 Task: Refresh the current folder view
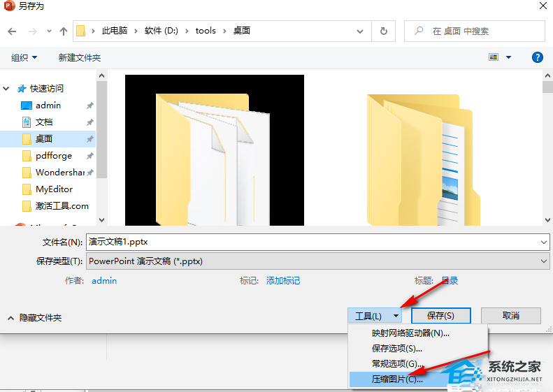383,31
